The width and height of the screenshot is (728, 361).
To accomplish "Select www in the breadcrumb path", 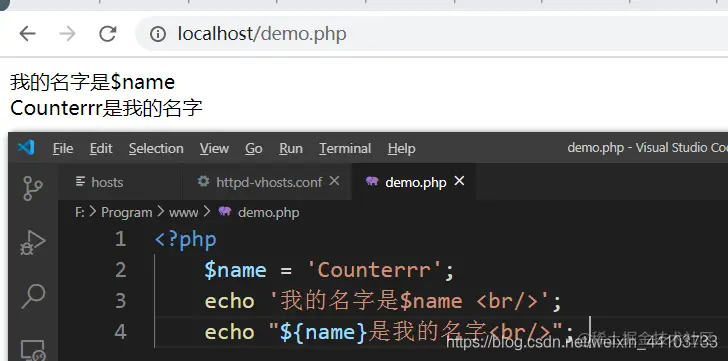I will (183, 213).
